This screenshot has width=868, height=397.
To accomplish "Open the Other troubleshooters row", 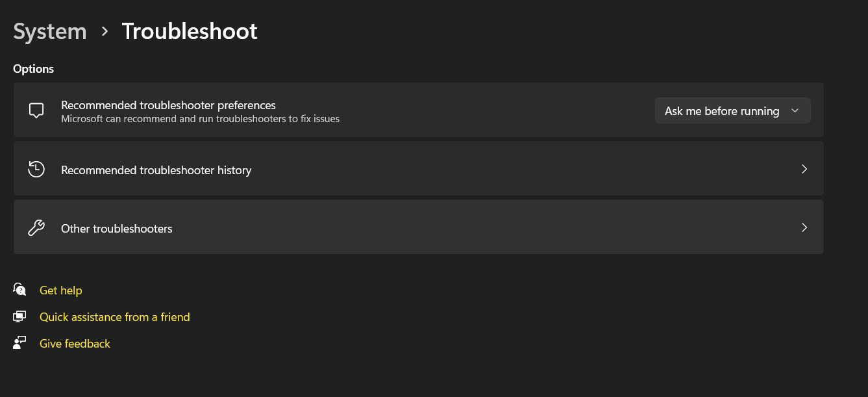I will (419, 227).
